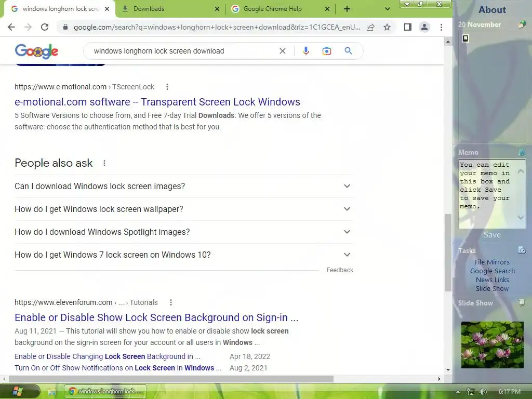Click the memo box up arrow
Image resolution: width=532 pixels, height=399 pixels.
point(521,171)
